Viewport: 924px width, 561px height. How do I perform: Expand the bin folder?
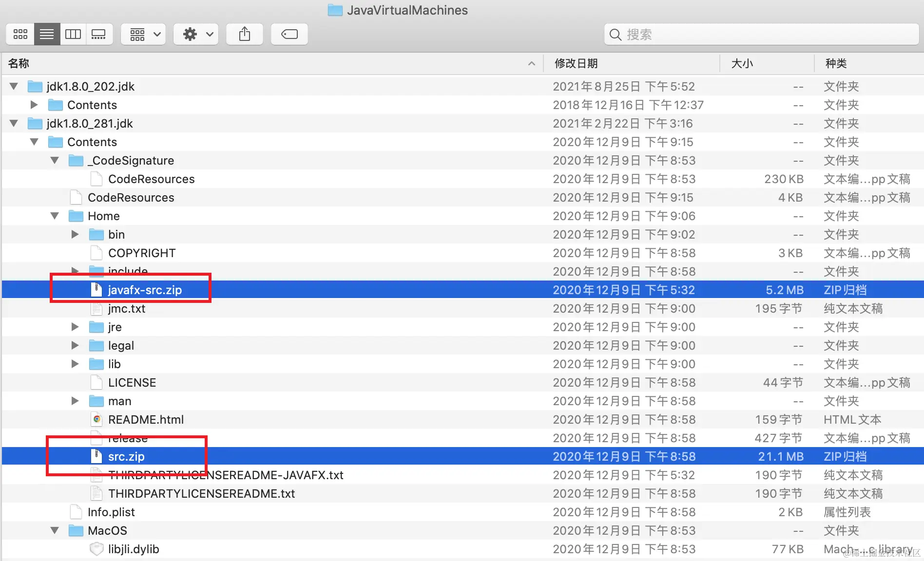[x=75, y=234]
